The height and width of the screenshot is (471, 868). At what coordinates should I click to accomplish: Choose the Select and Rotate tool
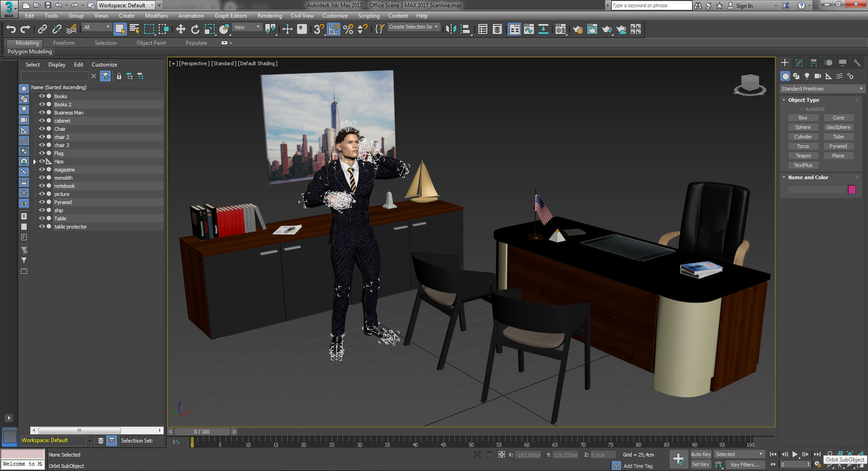click(x=195, y=29)
